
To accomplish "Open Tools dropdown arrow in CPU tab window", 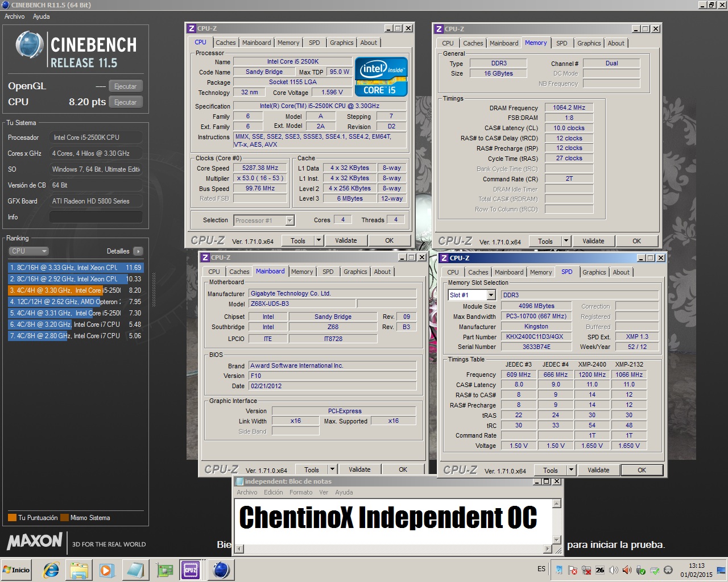I will pos(318,240).
